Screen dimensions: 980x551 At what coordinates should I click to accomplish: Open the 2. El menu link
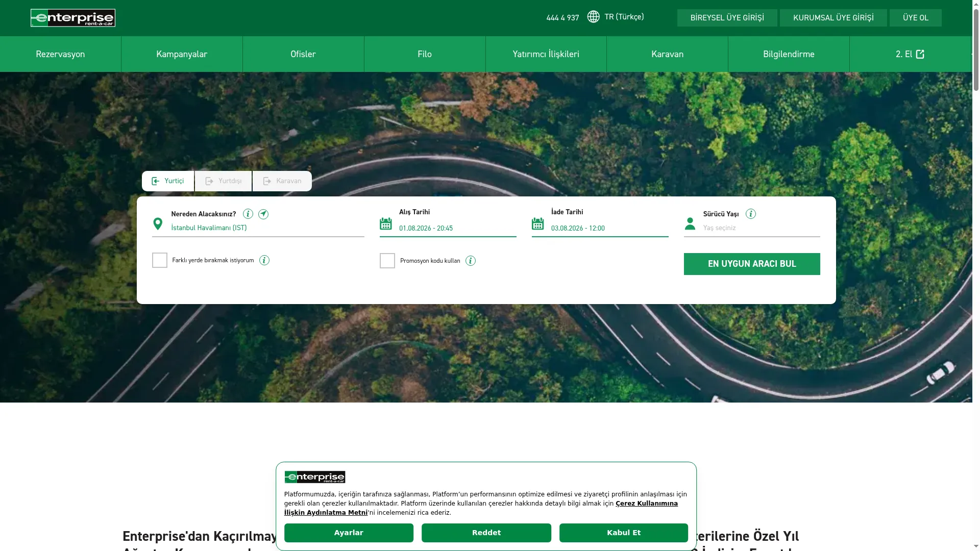click(x=910, y=54)
